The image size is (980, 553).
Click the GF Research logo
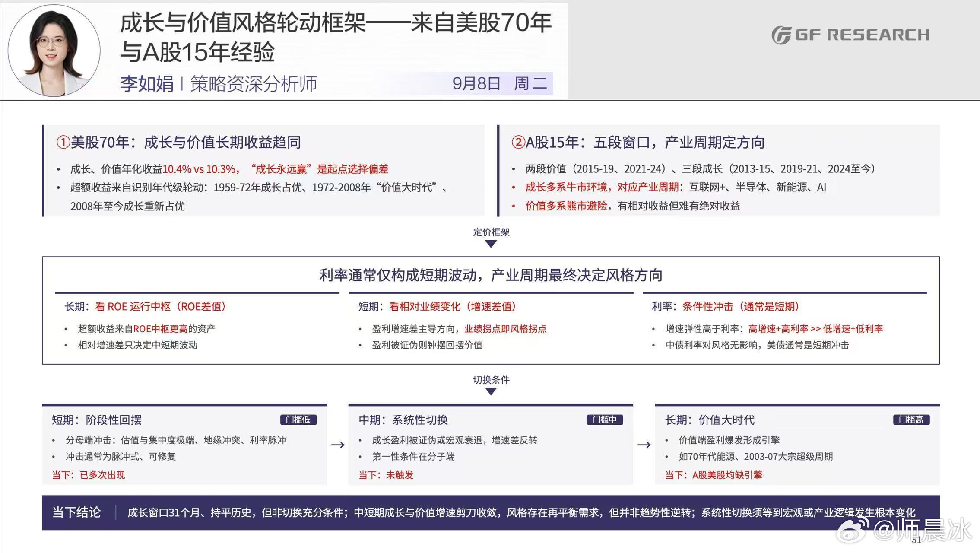tap(850, 35)
